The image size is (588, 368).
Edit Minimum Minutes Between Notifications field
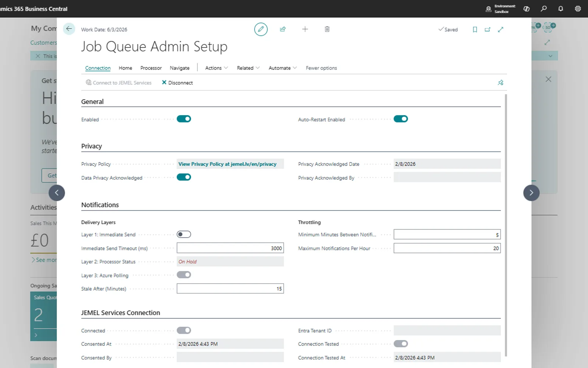447,234
